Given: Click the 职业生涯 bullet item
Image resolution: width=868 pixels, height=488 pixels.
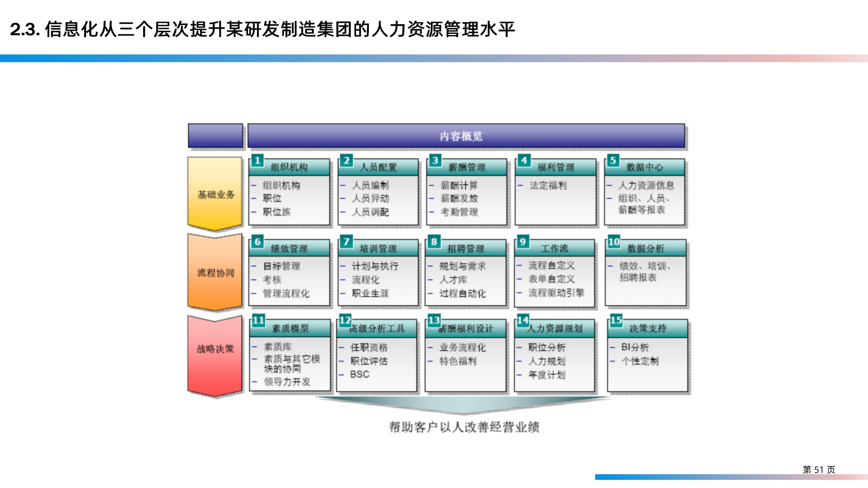Looking at the screenshot, I should (370, 293).
